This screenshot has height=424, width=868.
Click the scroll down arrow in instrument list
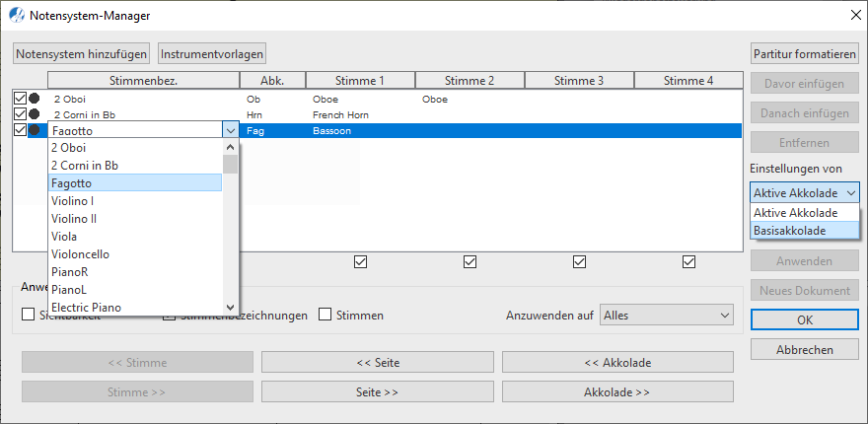(230, 307)
